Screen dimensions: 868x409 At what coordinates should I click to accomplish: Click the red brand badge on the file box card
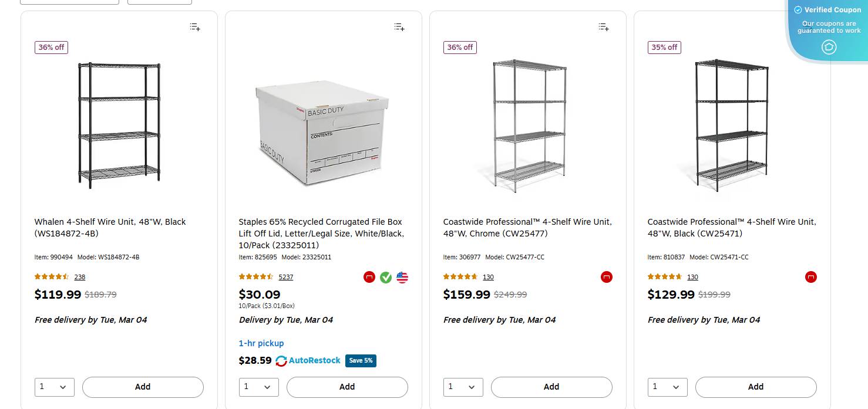[369, 277]
